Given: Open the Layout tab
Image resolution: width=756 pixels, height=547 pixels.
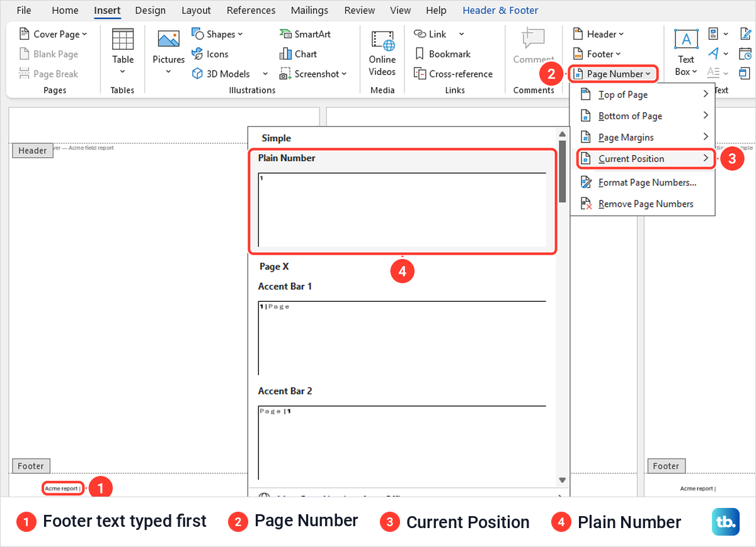Looking at the screenshot, I should coord(196,10).
